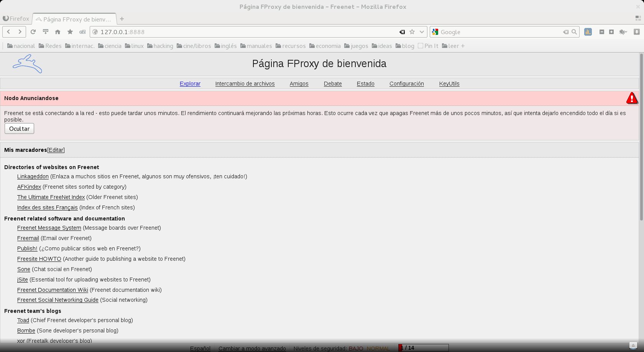Image resolution: width=644 pixels, height=352 pixels.
Task: Open the Linkageddon link
Action: click(33, 176)
